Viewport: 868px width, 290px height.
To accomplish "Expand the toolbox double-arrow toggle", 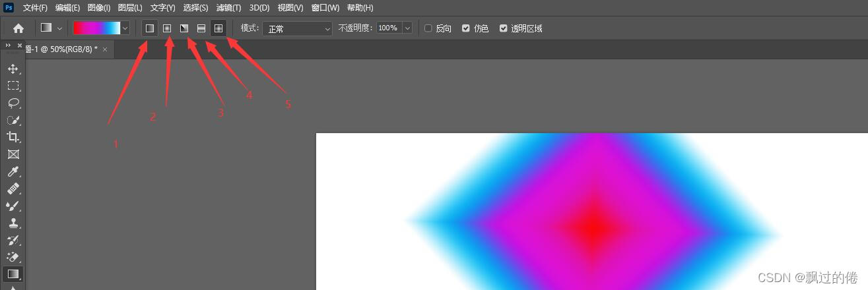I will (x=8, y=45).
